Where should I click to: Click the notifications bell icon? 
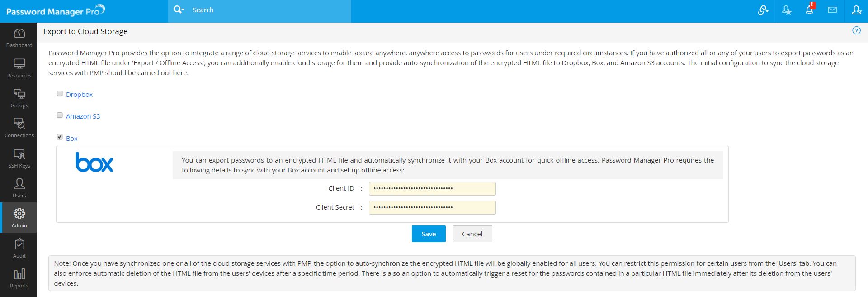pyautogui.click(x=810, y=10)
